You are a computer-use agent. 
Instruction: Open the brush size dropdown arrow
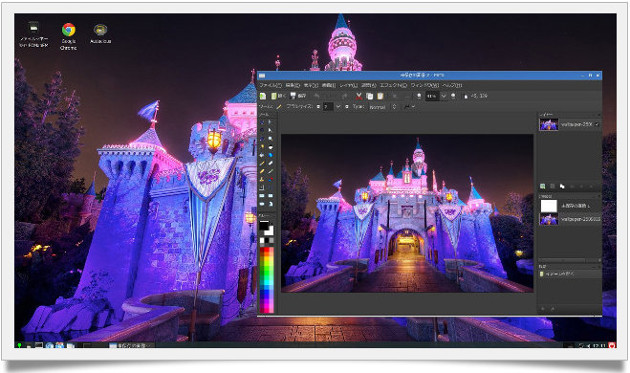click(x=338, y=107)
